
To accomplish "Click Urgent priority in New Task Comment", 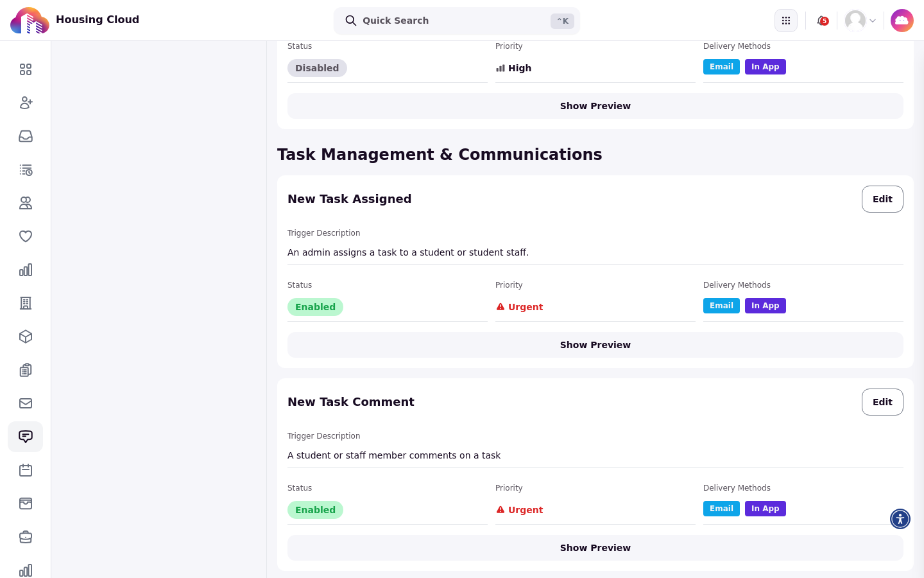I will click(x=520, y=510).
